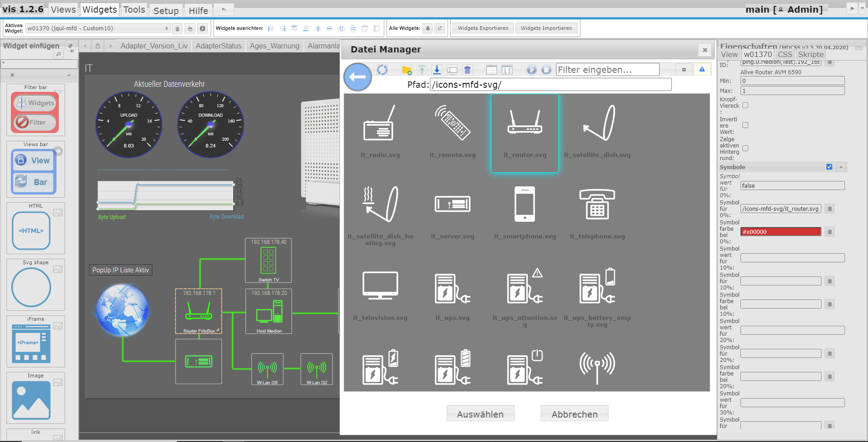Image resolution: width=868 pixels, height=442 pixels.
Task: Collapse the Symbole section arrow
Action: click(841, 167)
